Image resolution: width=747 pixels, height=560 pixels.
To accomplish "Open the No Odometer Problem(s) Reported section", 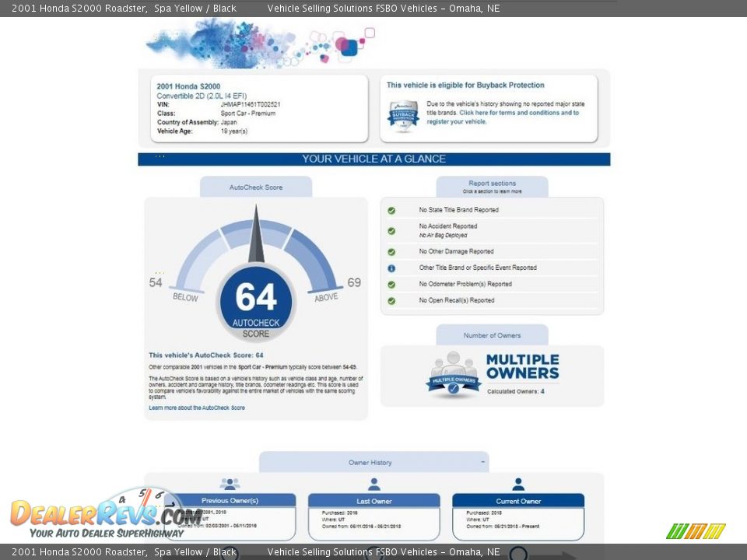I will (465, 285).
